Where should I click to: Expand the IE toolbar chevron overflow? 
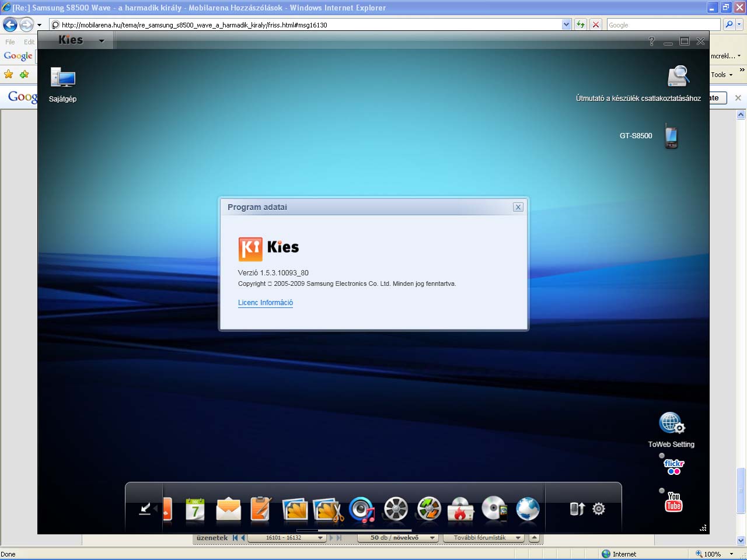coord(742,70)
